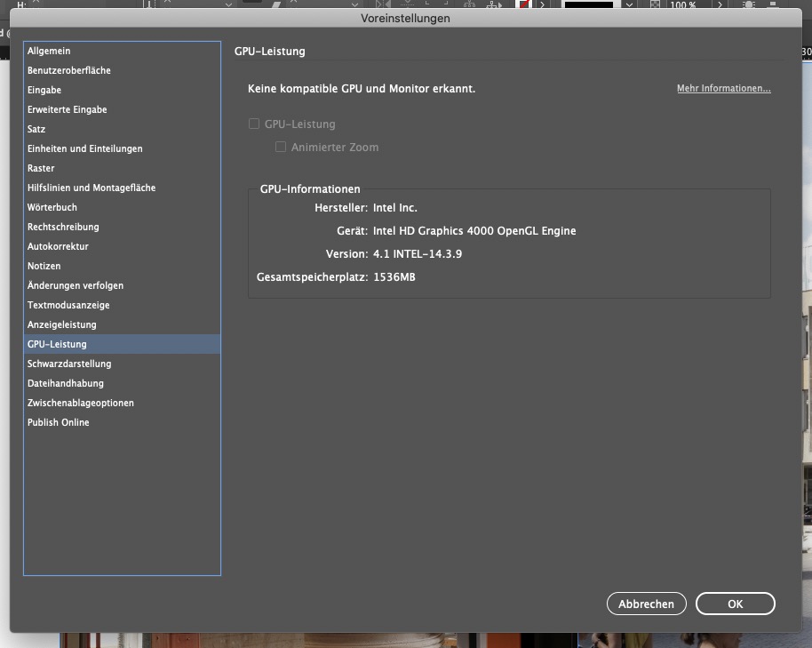Image resolution: width=812 pixels, height=648 pixels.
Task: Click the distribute objects icon in the control bar
Action: pyautogui.click(x=492, y=4)
